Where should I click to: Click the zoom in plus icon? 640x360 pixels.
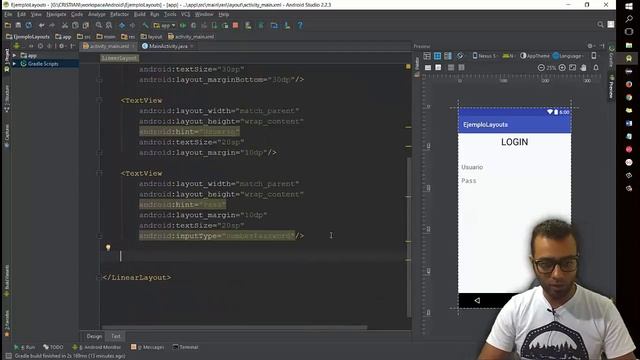coord(562,68)
